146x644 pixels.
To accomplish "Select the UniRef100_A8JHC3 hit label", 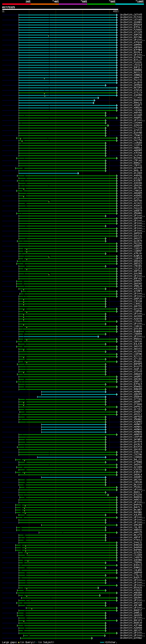I will [131, 138].
